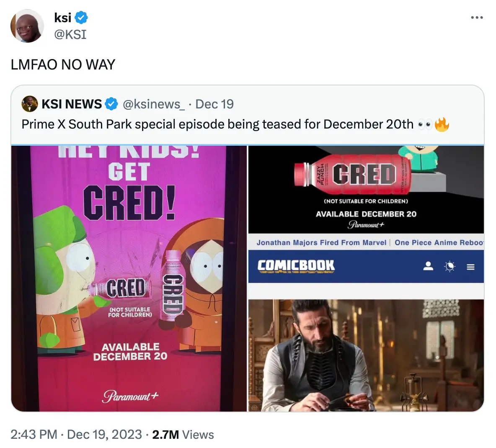
Task: Open the tweet options ellipsis menu
Action: (x=477, y=18)
